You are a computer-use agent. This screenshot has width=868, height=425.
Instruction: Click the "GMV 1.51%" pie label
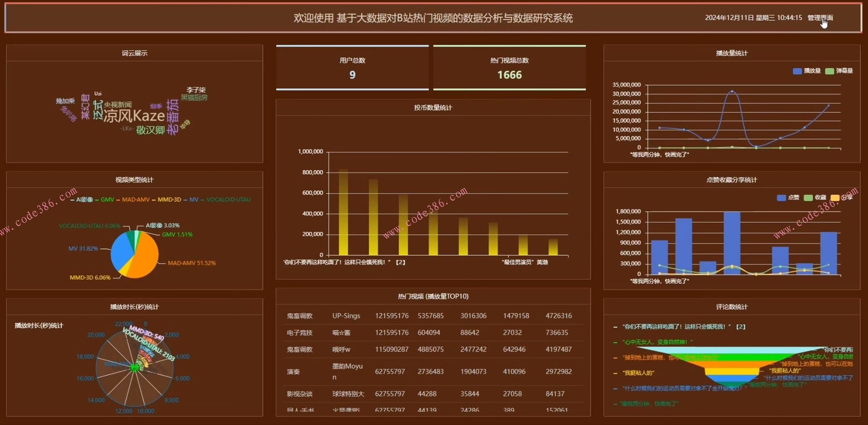tap(177, 234)
